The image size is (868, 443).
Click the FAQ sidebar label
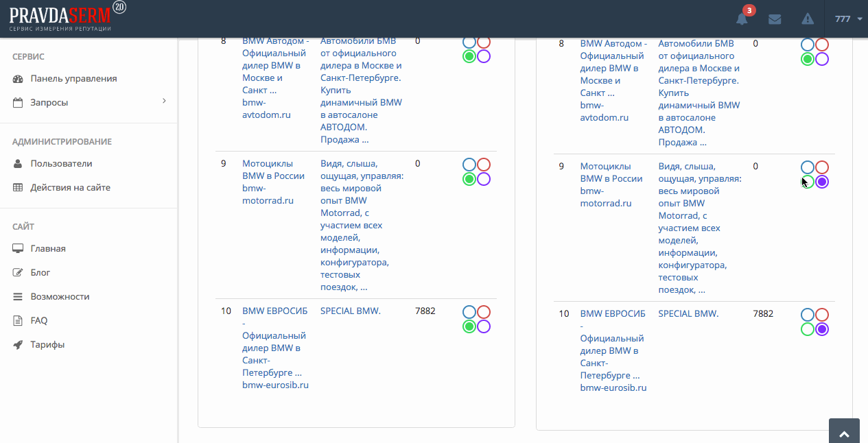tap(39, 321)
